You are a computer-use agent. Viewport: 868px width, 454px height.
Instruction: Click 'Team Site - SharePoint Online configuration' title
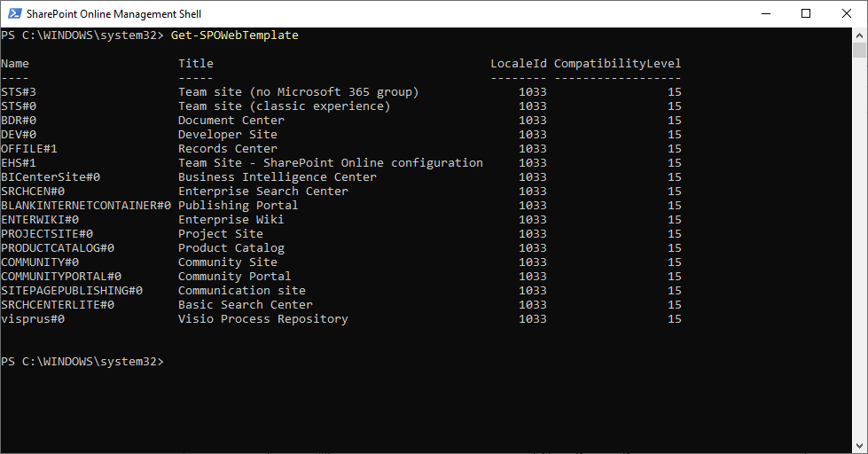pos(331,163)
